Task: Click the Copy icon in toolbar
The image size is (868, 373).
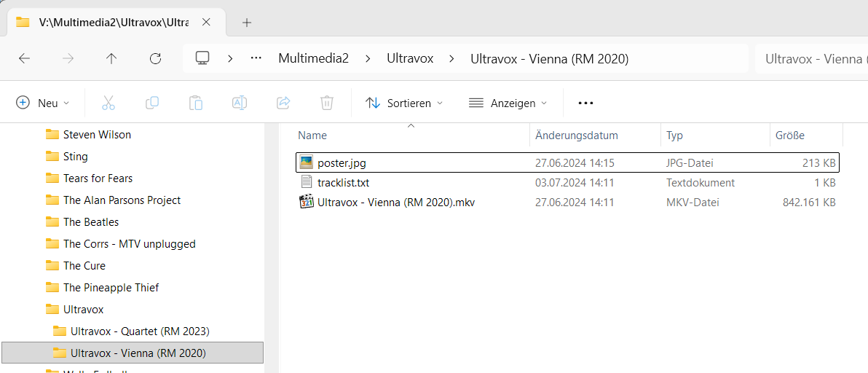Action: 152,103
